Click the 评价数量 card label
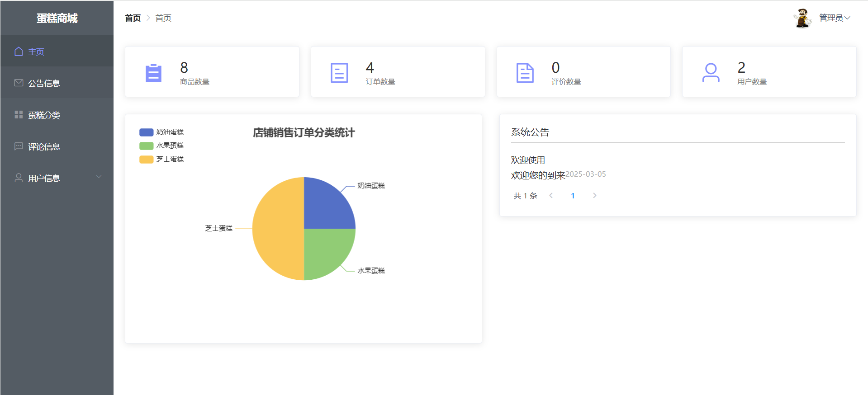Image resolution: width=868 pixels, height=395 pixels. pos(566,82)
